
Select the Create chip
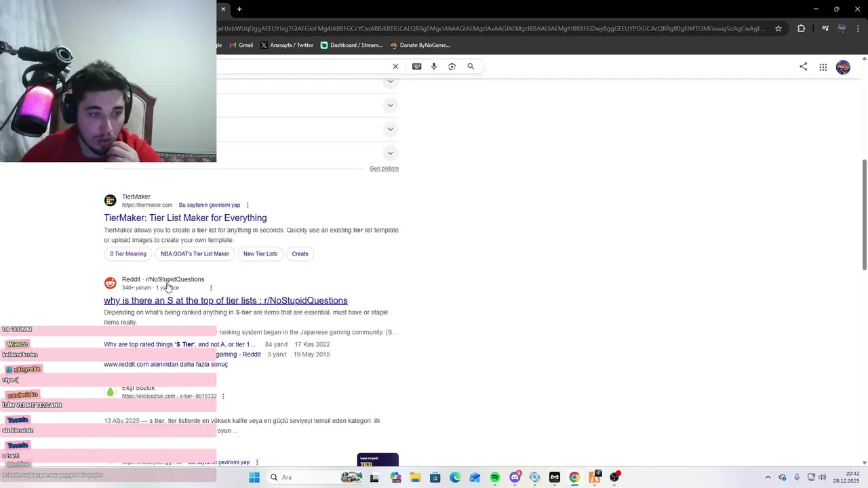pos(300,254)
